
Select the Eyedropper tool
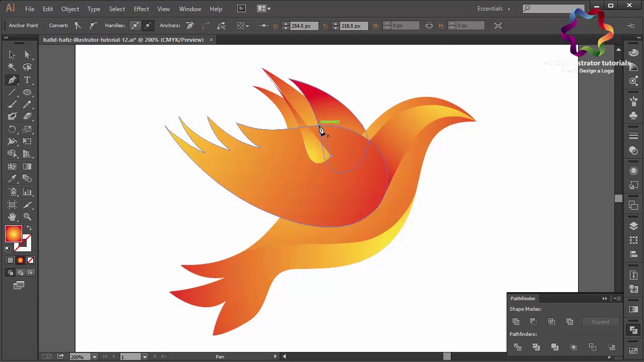12,179
